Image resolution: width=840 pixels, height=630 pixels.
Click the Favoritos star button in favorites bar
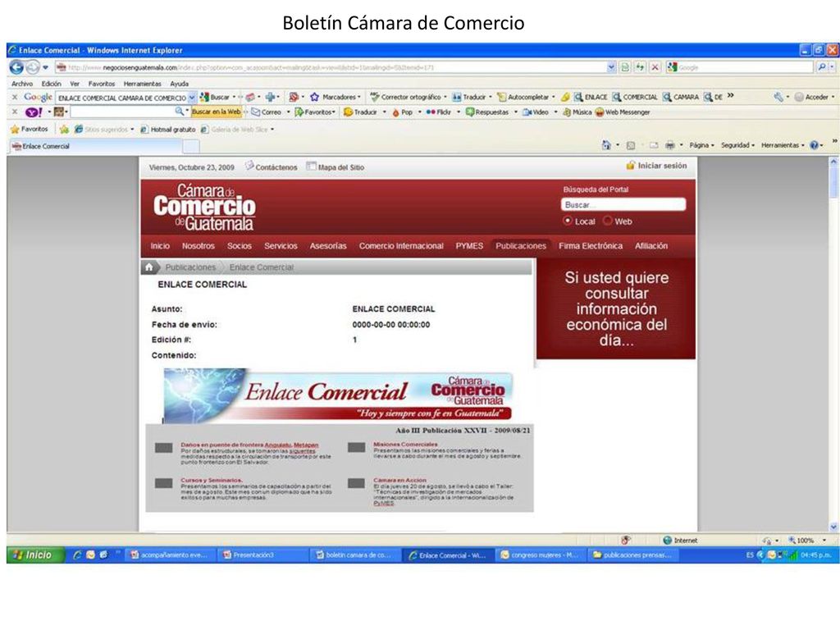30,129
